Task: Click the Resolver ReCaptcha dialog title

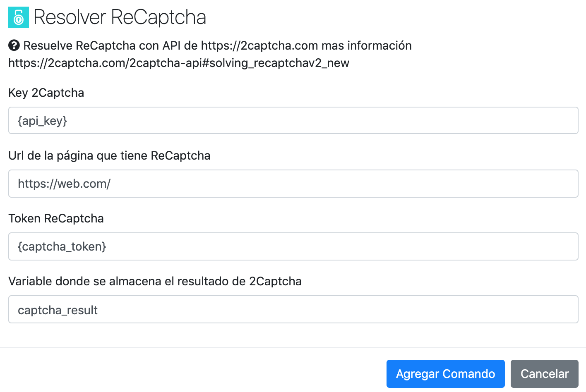Action: tap(119, 17)
